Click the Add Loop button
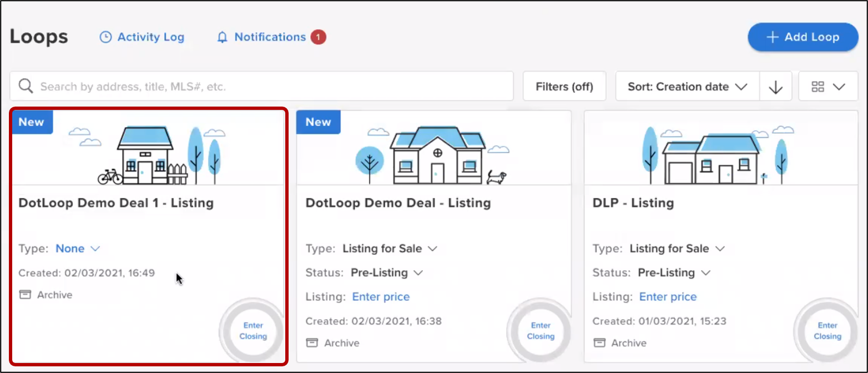This screenshot has width=868, height=373. click(x=803, y=37)
